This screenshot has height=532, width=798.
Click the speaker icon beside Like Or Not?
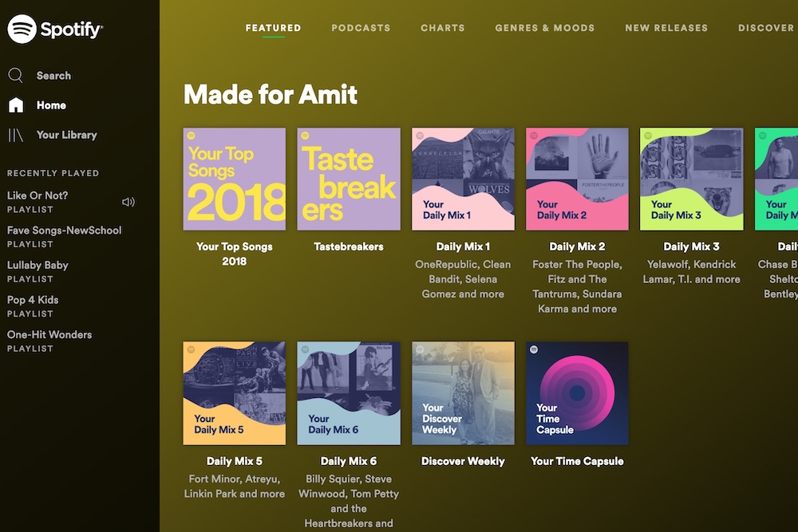(x=128, y=202)
